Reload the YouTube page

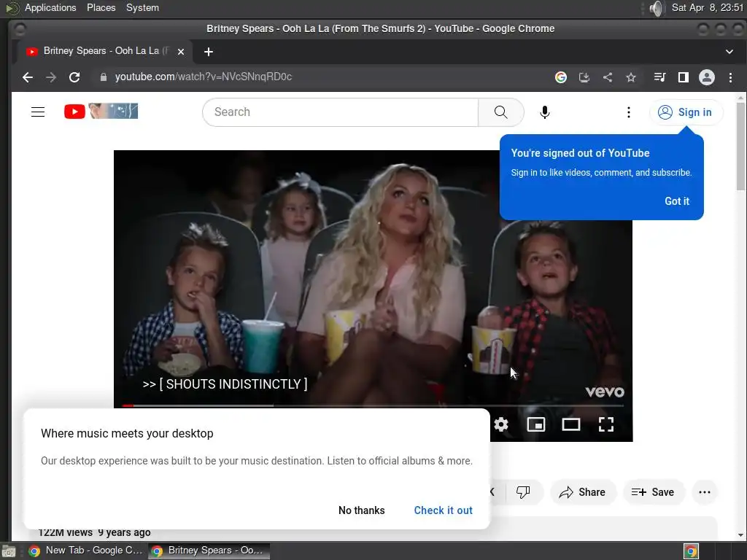[x=74, y=77]
